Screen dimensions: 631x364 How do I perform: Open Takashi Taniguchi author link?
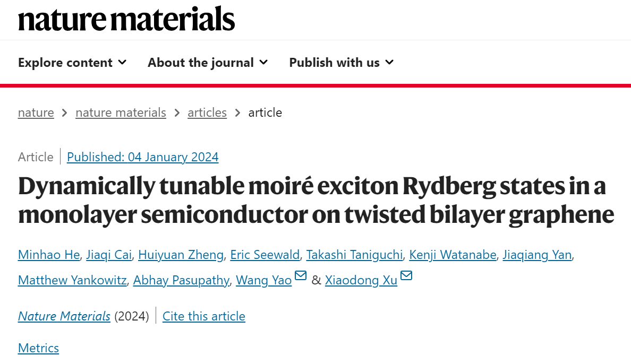(x=354, y=255)
